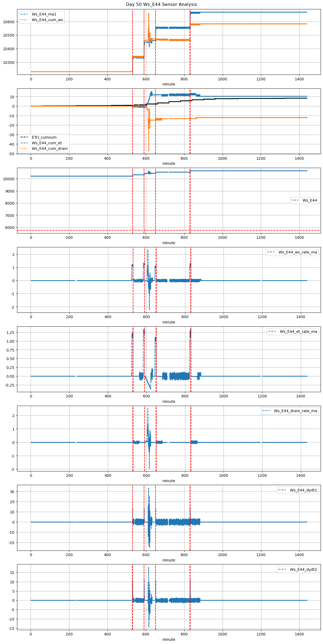This screenshot has width=323, height=644.
Task: Select the Ws_E44_dydt1 legend label
Action: click(304, 490)
